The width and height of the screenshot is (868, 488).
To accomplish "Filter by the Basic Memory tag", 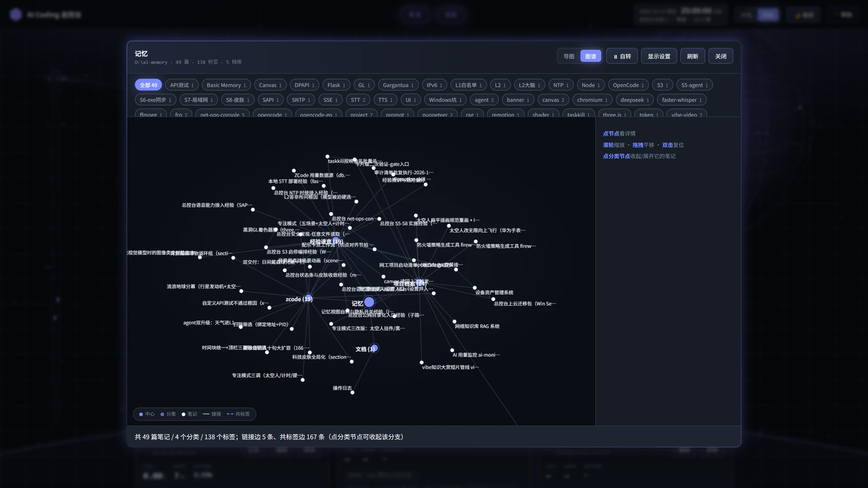I will 226,85.
